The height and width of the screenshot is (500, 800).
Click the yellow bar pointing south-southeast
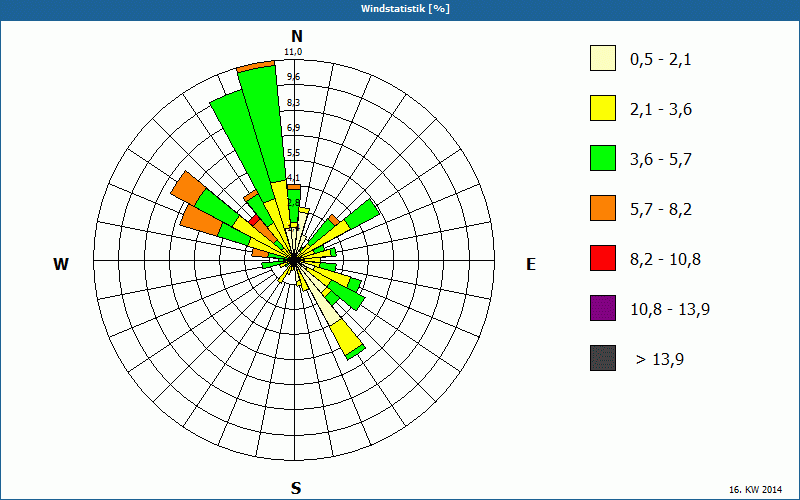345,337
